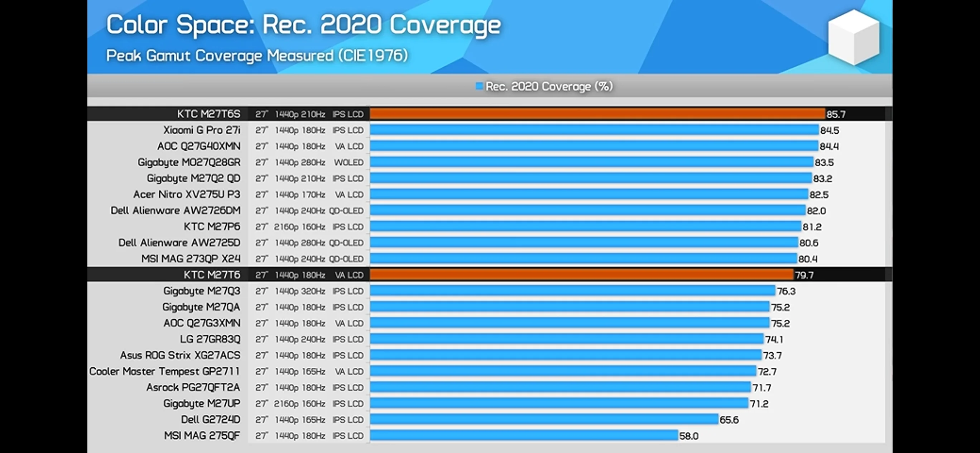The height and width of the screenshot is (453, 980).
Task: Click the orange bar for KTC M27T6S
Action: [x=597, y=114]
